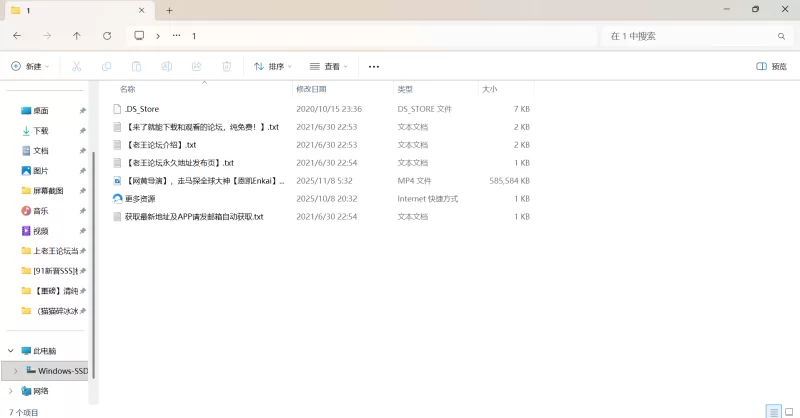Open 图片 in the sidebar
The width and height of the screenshot is (800, 418).
point(41,170)
